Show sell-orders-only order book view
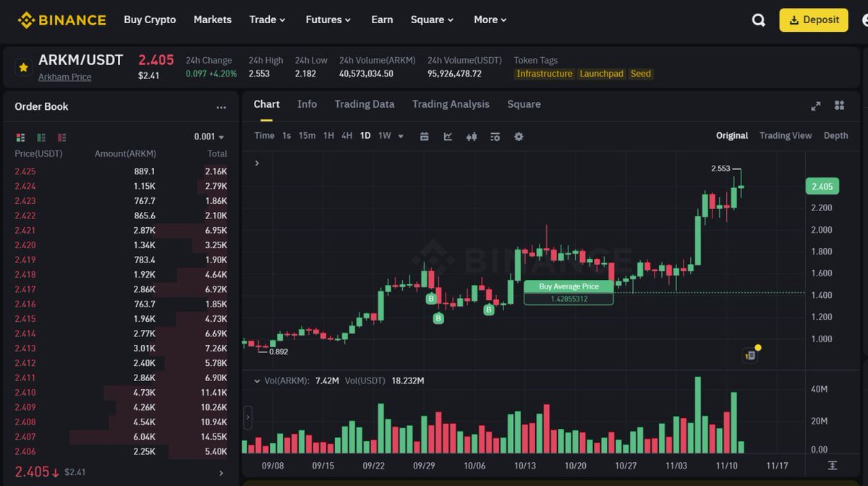 [62, 137]
